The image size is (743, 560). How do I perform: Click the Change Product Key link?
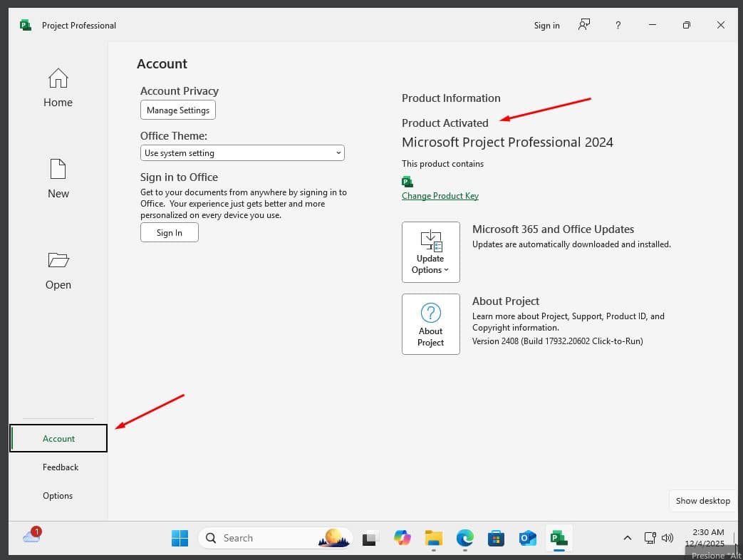click(440, 196)
